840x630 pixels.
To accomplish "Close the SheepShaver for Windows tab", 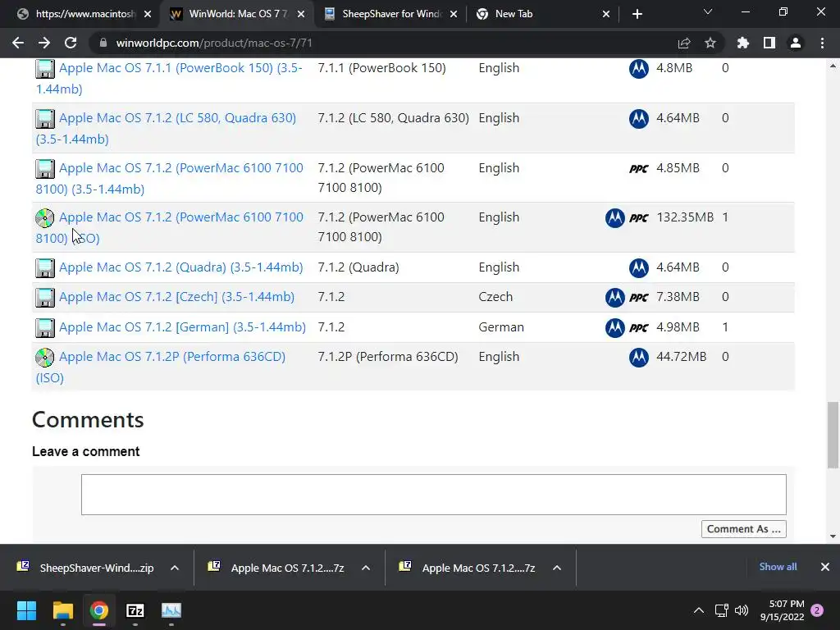I will point(453,15).
